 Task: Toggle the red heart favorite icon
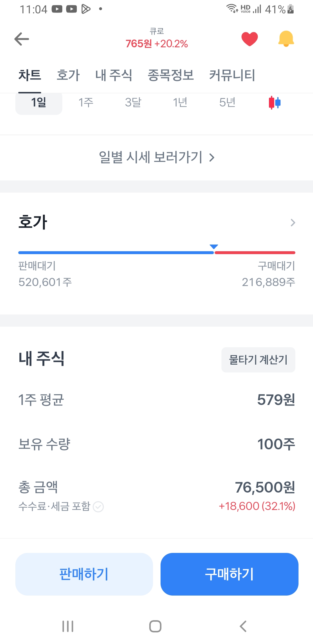[x=250, y=39]
